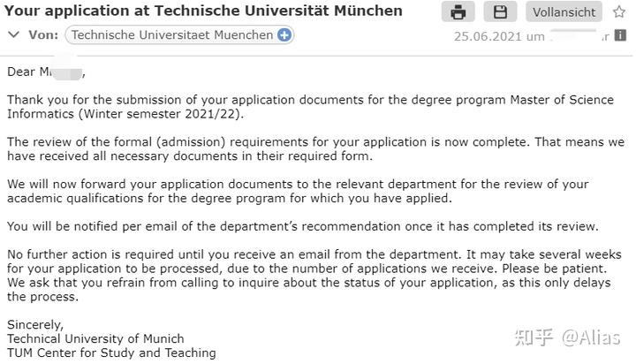Click "TUM Center for Study and Teaching" signature
Screen dimensions: 636x364
(x=111, y=353)
